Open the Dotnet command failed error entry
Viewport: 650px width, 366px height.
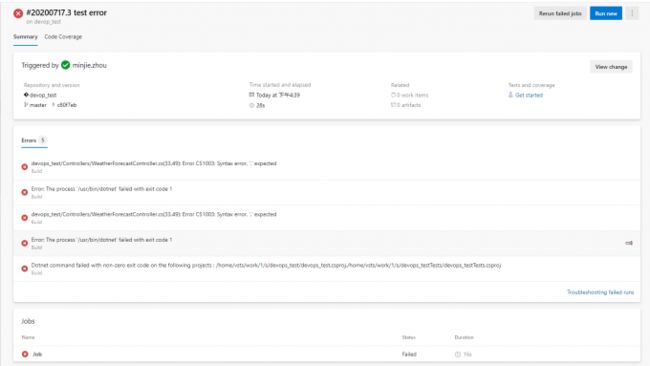tap(327, 269)
